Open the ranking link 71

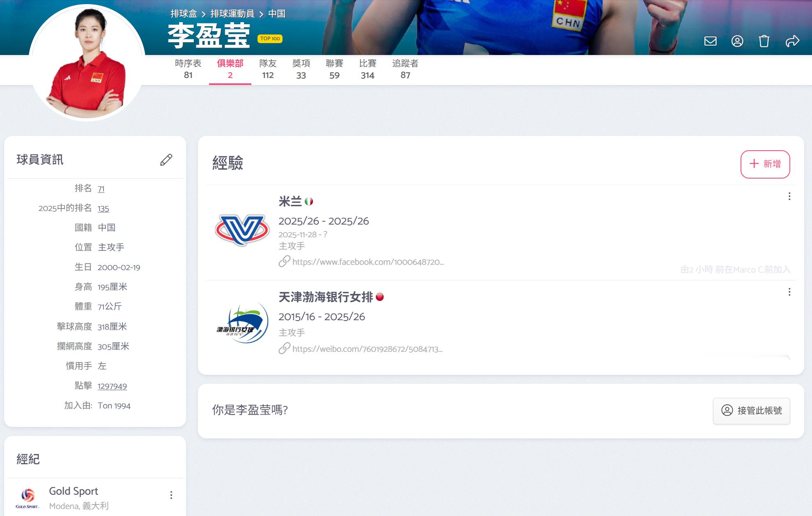click(x=101, y=189)
